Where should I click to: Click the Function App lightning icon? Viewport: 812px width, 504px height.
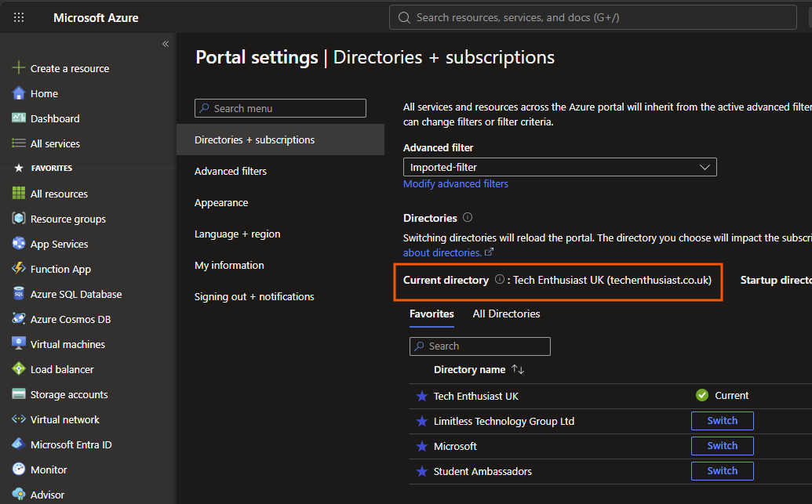(x=19, y=269)
